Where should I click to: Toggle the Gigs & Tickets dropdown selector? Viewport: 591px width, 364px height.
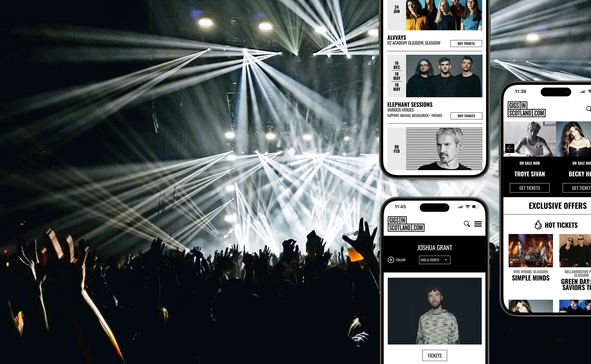click(x=434, y=260)
